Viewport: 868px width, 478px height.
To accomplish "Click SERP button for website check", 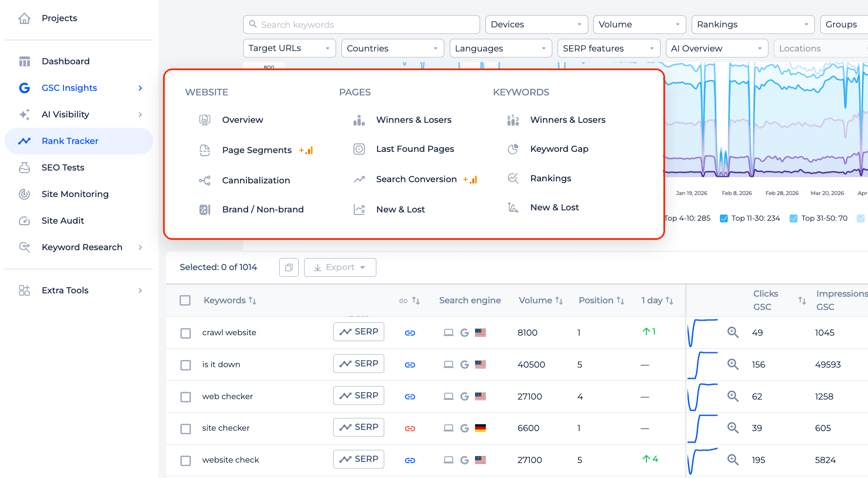I will (358, 459).
